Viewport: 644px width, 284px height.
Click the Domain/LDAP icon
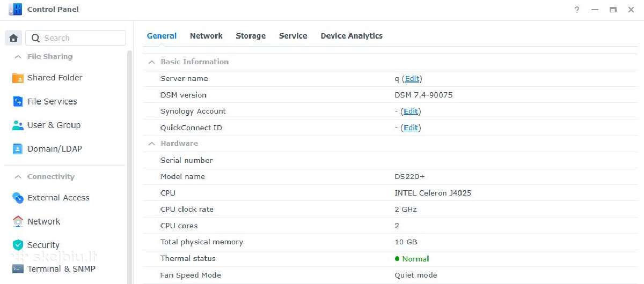(18, 149)
